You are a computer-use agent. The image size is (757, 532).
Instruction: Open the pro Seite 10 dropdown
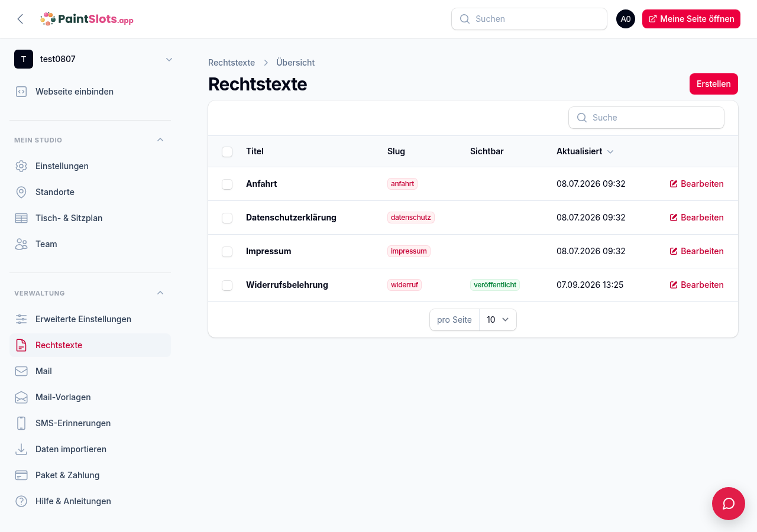(x=498, y=320)
